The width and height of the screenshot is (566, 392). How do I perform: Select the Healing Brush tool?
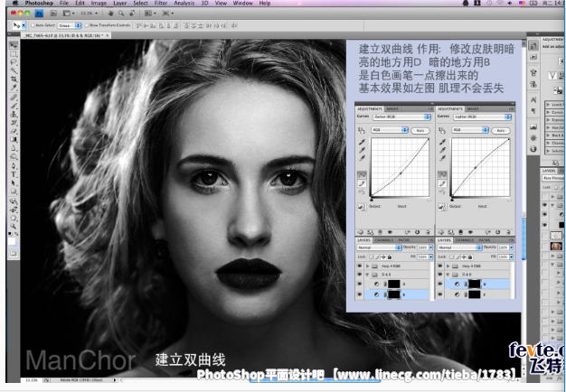pyautogui.click(x=14, y=98)
